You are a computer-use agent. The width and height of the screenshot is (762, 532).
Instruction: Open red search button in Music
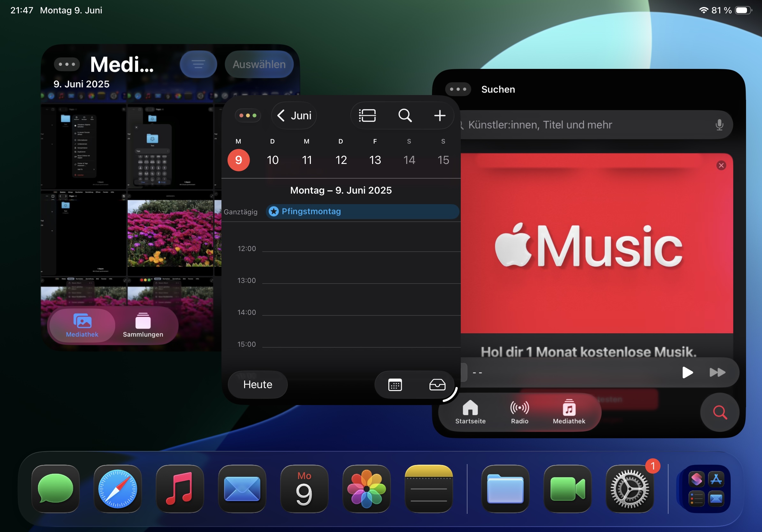click(720, 412)
